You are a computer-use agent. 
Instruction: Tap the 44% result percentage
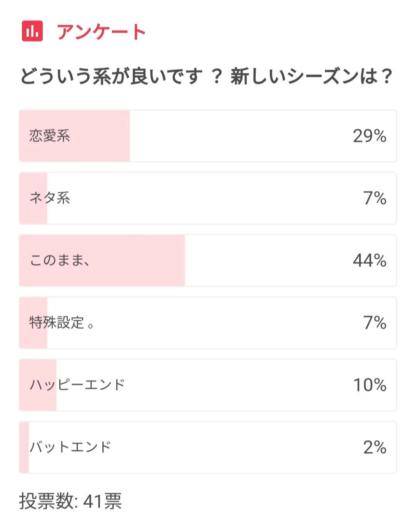[x=369, y=260]
